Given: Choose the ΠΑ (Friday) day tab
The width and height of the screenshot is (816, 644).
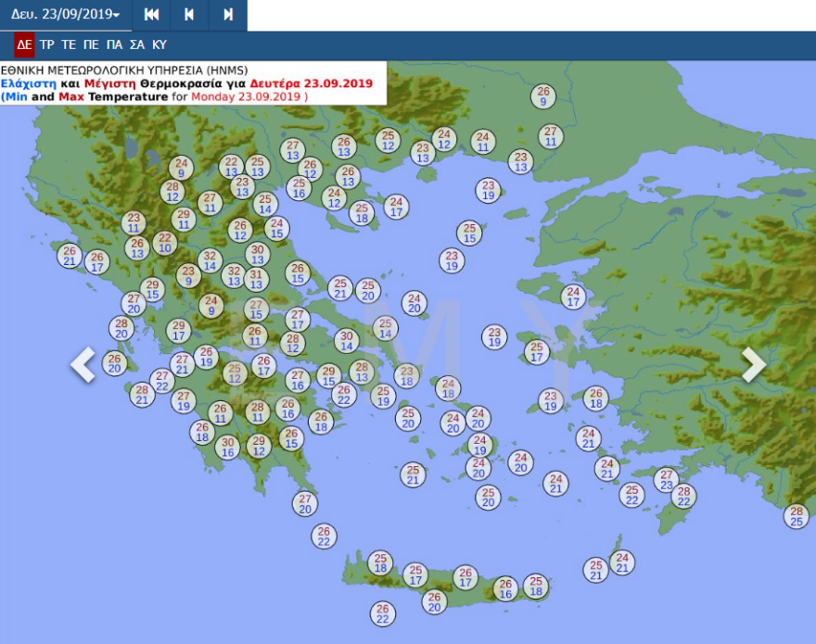Looking at the screenshot, I should 114,44.
